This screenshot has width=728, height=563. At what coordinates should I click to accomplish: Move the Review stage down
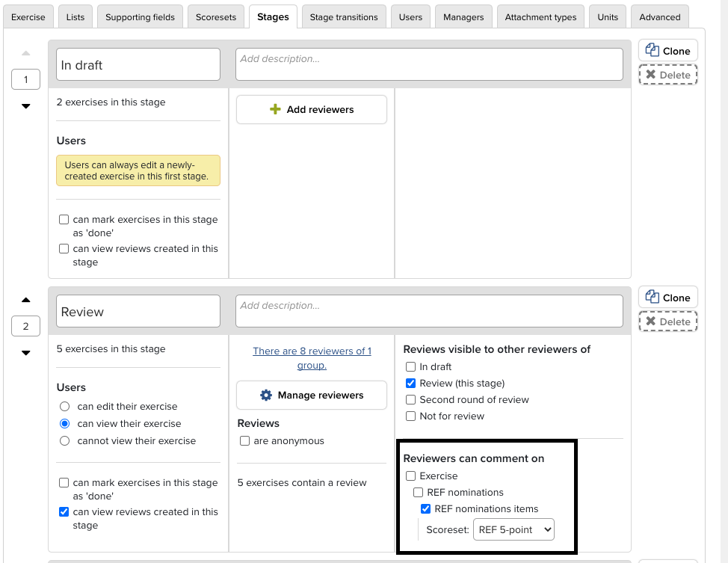(26, 353)
